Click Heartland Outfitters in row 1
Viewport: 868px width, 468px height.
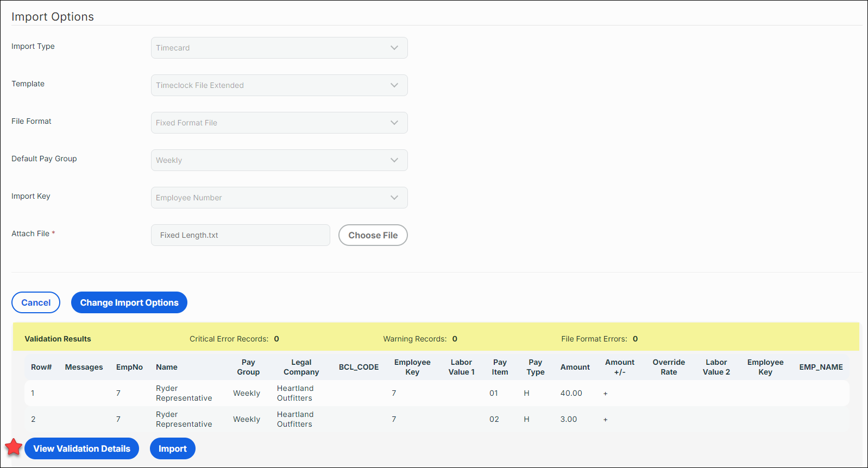coord(295,393)
